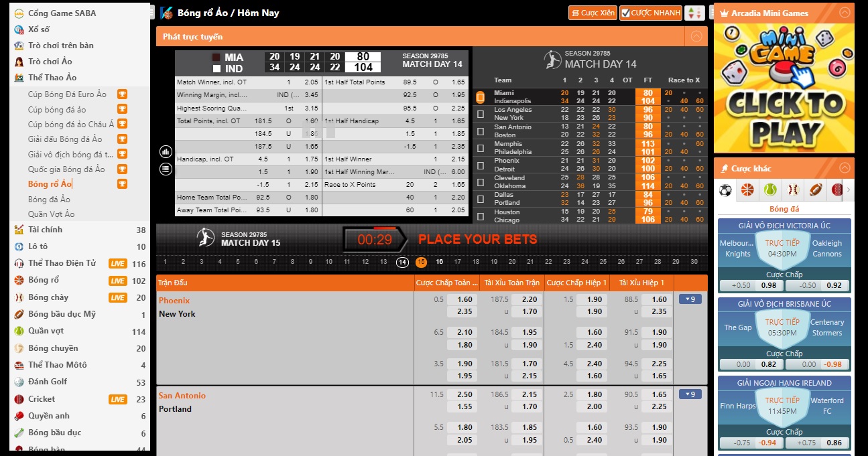Expand more markets for Phoenix vs New York
This screenshot has width=868, height=456.
pyautogui.click(x=690, y=299)
